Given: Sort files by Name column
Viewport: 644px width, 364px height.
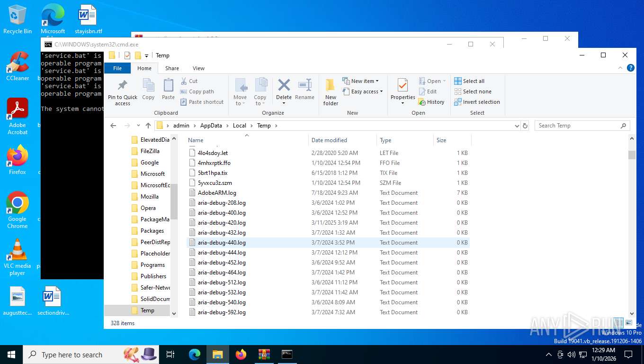Looking at the screenshot, I should click(246, 140).
